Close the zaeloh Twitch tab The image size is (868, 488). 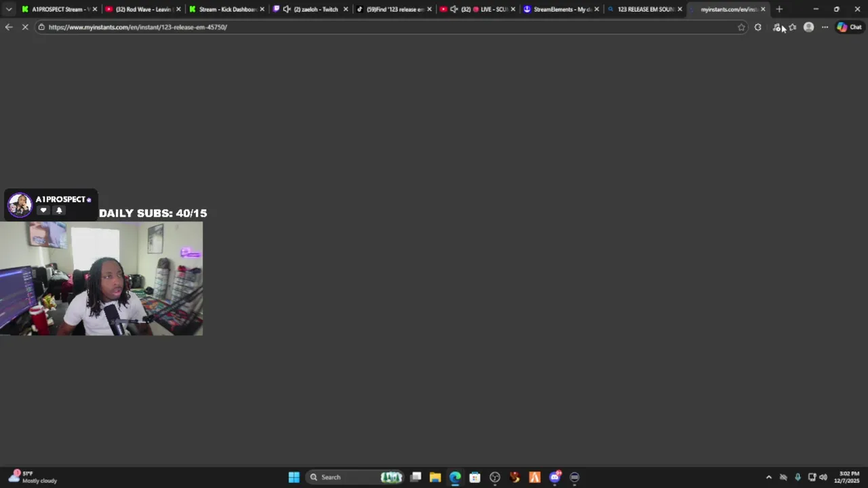(346, 9)
